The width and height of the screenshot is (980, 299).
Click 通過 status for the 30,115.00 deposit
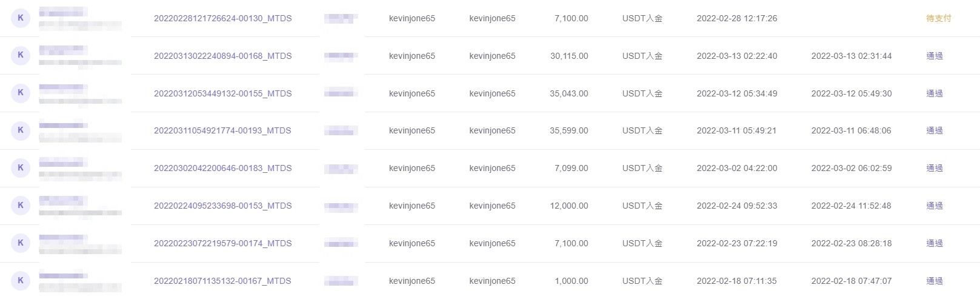(x=934, y=56)
